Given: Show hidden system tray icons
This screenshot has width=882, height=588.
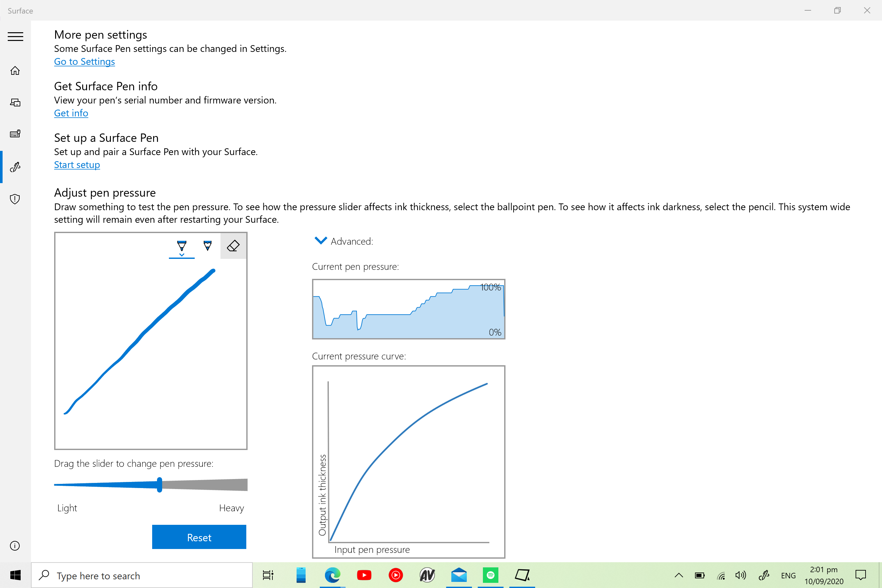Looking at the screenshot, I should click(679, 575).
